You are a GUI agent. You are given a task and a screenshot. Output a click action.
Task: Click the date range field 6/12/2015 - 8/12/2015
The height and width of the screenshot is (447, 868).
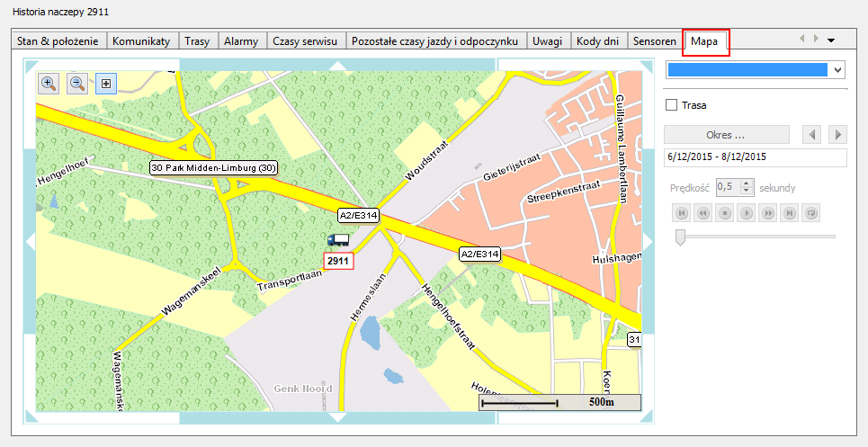[756, 156]
